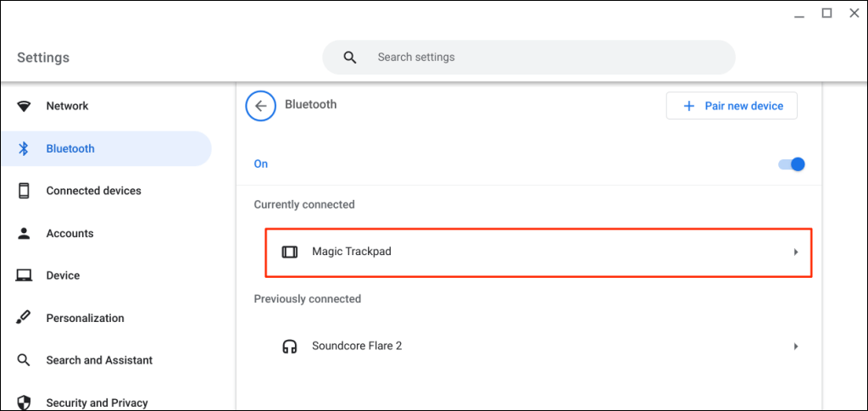Click the headphones icon beside Soundcore Flare 2

pyautogui.click(x=290, y=346)
